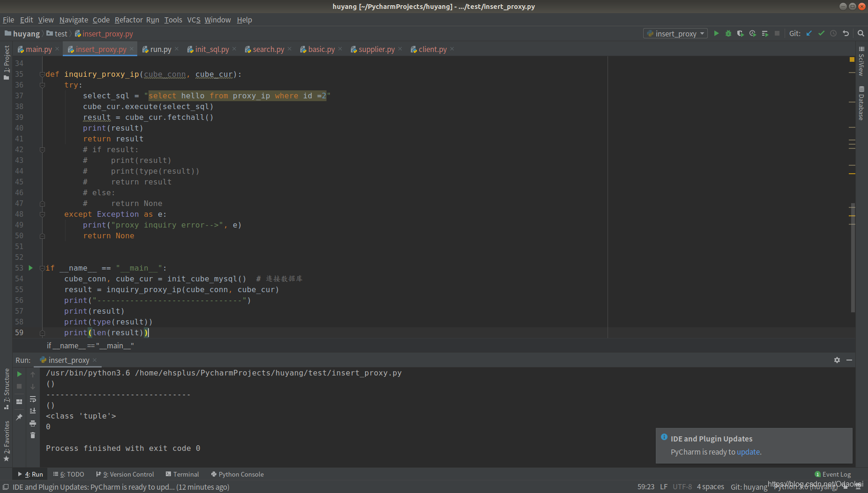Open the Database side panel
Screen dimensions: 868x493
point(861,103)
